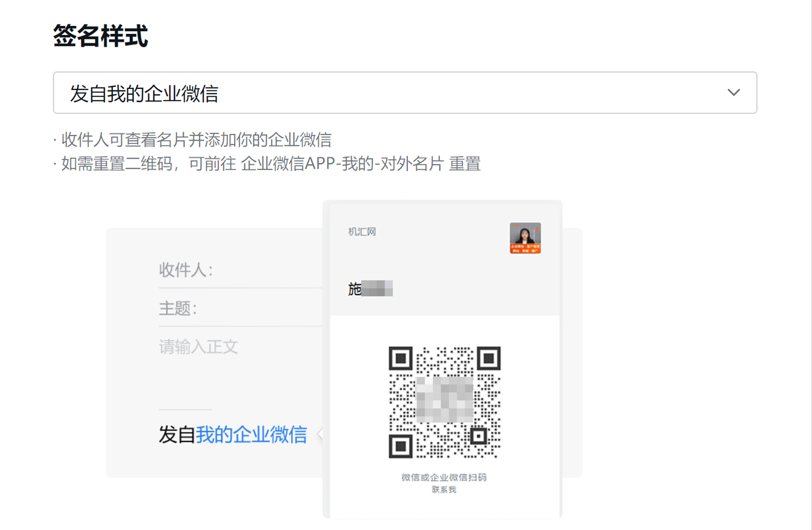This screenshot has height=530, width=812.
Task: Click the 联系我 text under the QR code
Action: 444,489
